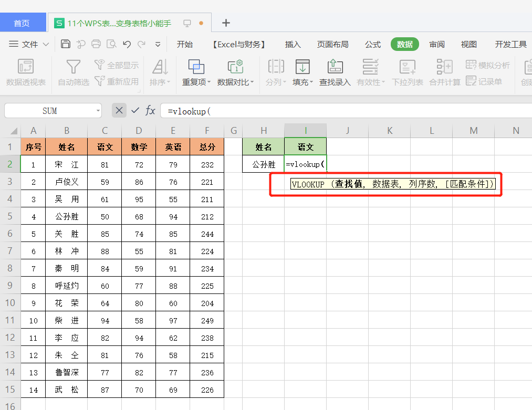The height and width of the screenshot is (410, 532).
Task: Open the Sort (排序) tool
Action: point(160,72)
